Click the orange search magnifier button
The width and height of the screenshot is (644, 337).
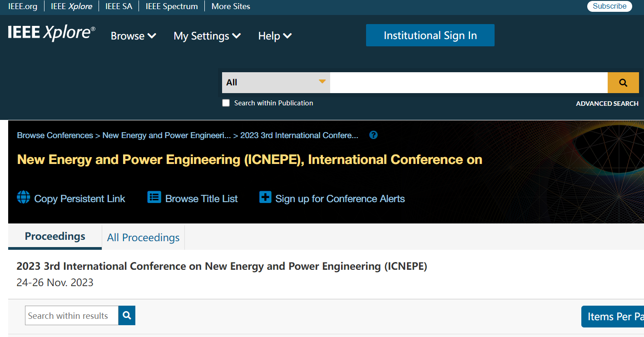tap(623, 83)
